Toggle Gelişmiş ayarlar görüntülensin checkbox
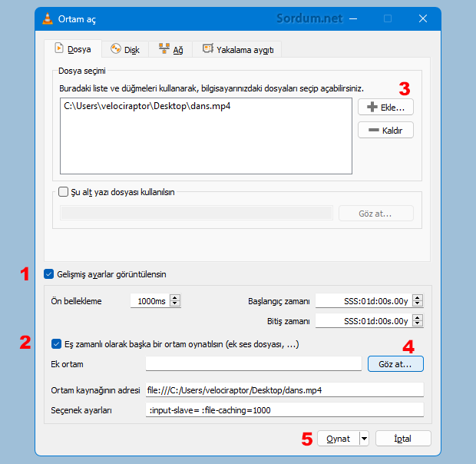 pos(49,274)
